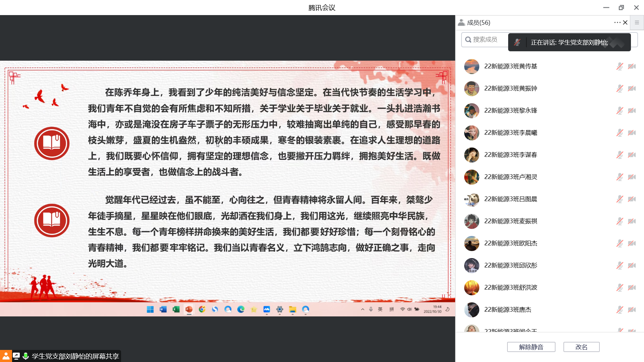
Task: Open the sidebar hamburger menu icon
Action: click(x=637, y=22)
